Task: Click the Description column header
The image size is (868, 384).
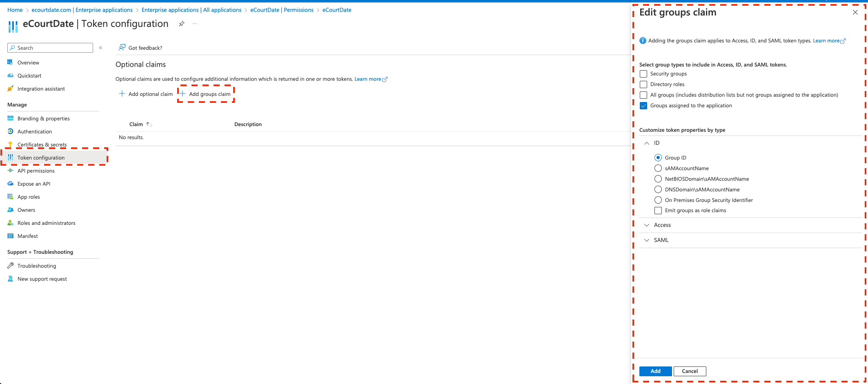Action: click(x=248, y=124)
